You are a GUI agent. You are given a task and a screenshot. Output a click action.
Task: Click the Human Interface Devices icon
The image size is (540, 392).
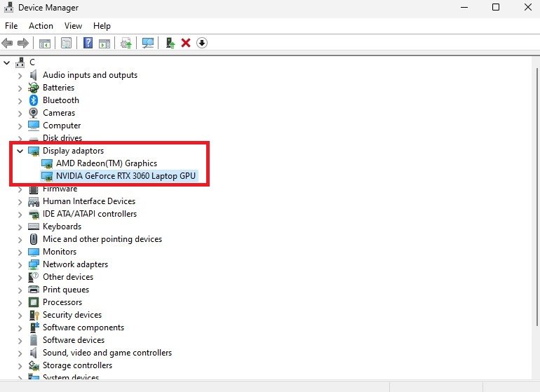tap(34, 201)
